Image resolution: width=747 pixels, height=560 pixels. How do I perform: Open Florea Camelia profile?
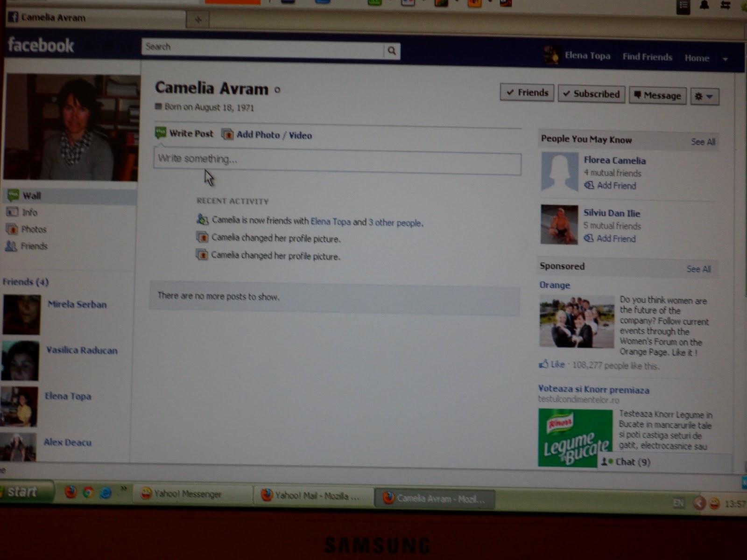[x=614, y=160]
